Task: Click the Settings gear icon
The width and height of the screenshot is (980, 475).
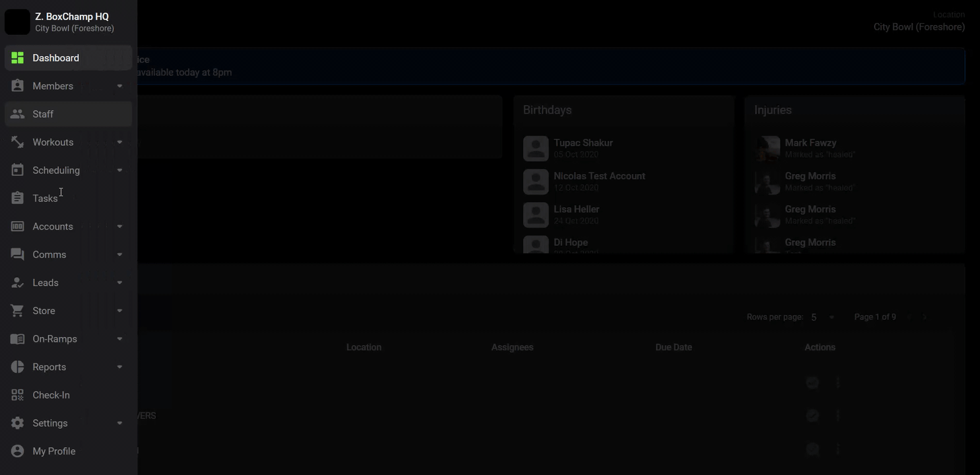Action: click(x=17, y=423)
